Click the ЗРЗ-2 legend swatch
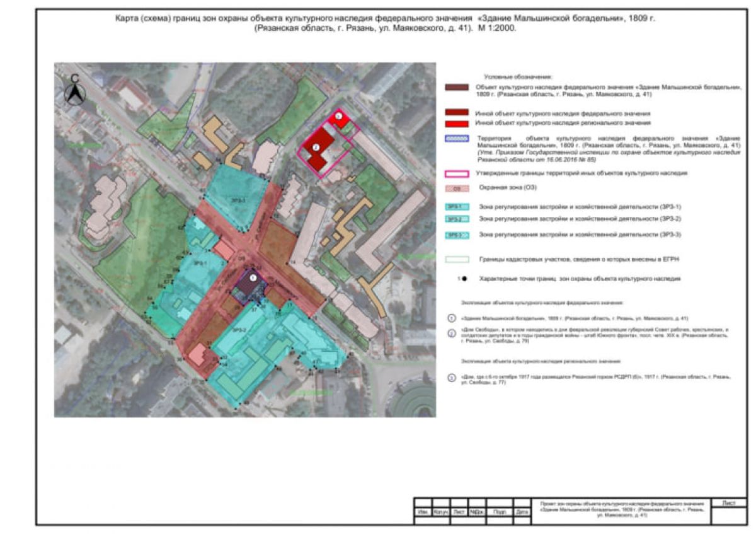 (456, 219)
